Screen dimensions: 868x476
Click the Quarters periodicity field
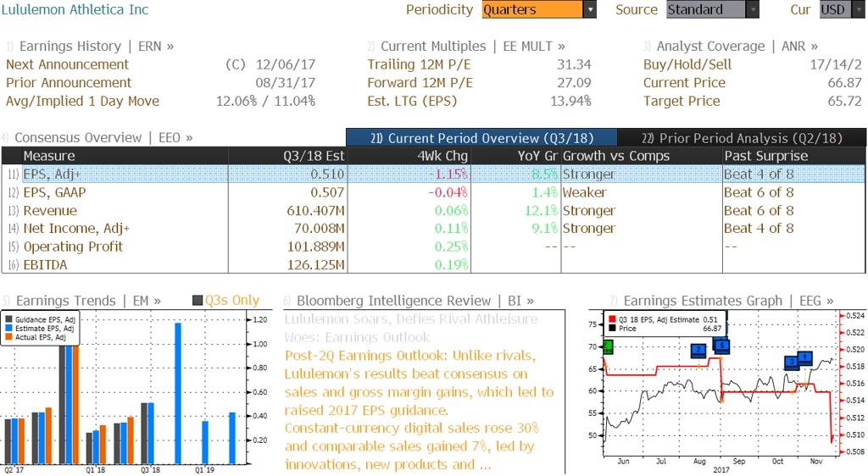point(532,9)
